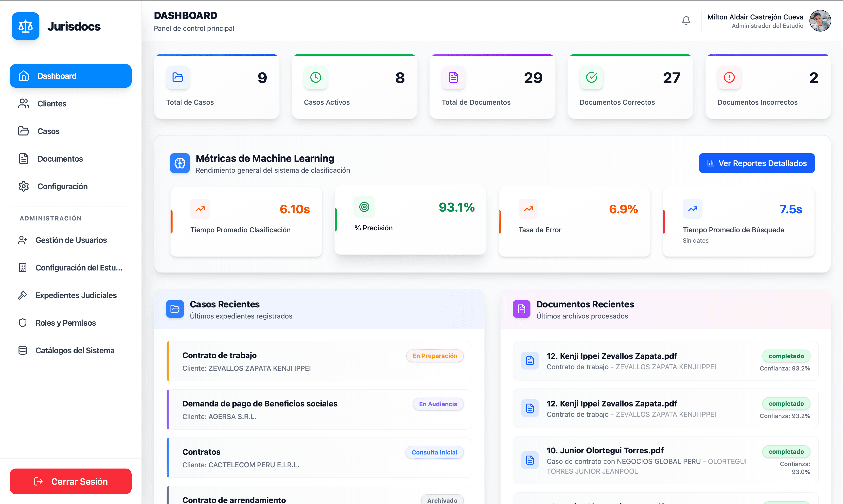Open the Dashboard menu item
Screen dimensions: 843x504
click(x=71, y=76)
